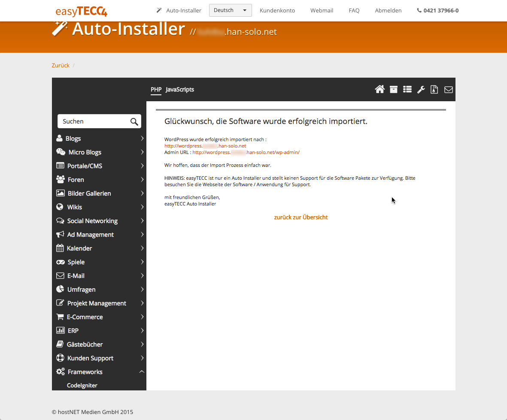Switch to the JavaScripts tab
This screenshot has width=507, height=420.
[180, 90]
